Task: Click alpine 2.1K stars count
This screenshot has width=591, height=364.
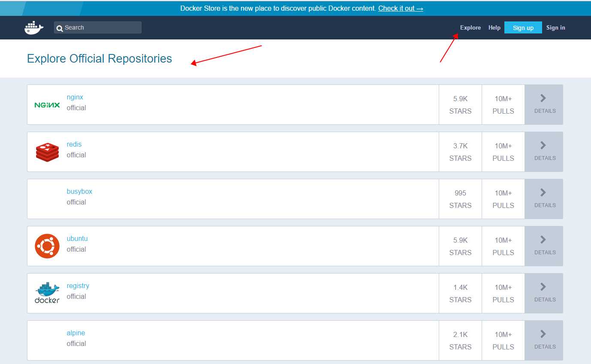Action: (x=460, y=335)
